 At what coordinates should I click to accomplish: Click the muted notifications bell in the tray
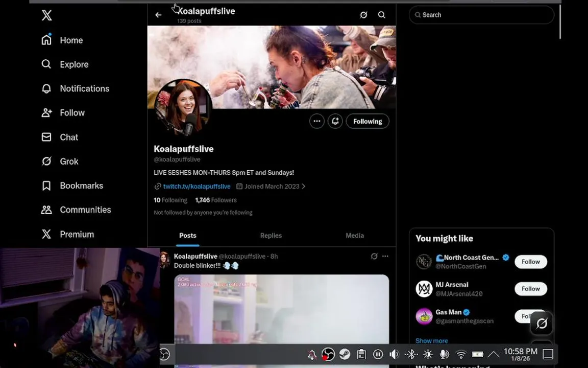tap(312, 355)
